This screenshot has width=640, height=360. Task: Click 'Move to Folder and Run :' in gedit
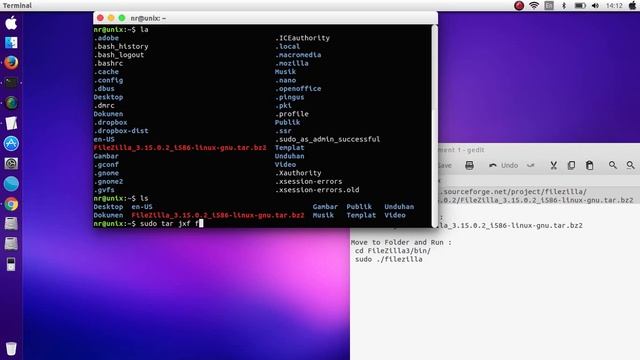[401, 242]
